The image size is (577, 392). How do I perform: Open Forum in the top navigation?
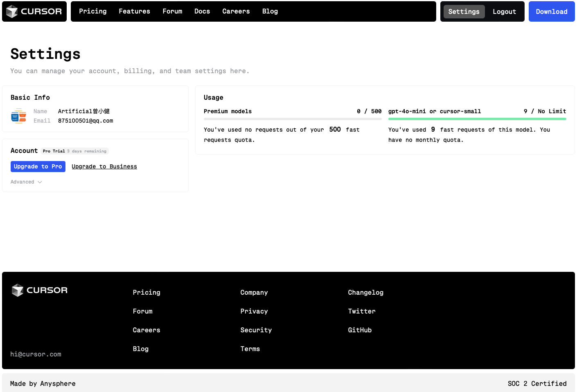point(172,11)
